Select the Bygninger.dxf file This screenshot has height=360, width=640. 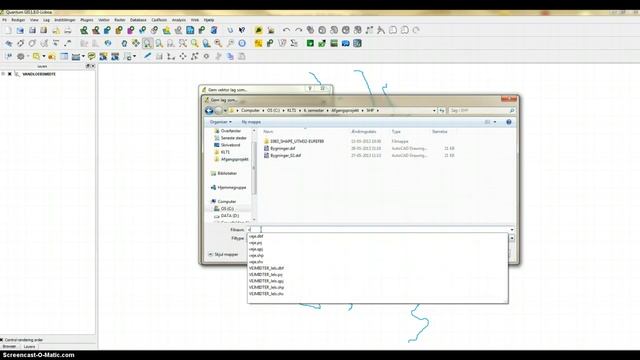pyautogui.click(x=282, y=149)
